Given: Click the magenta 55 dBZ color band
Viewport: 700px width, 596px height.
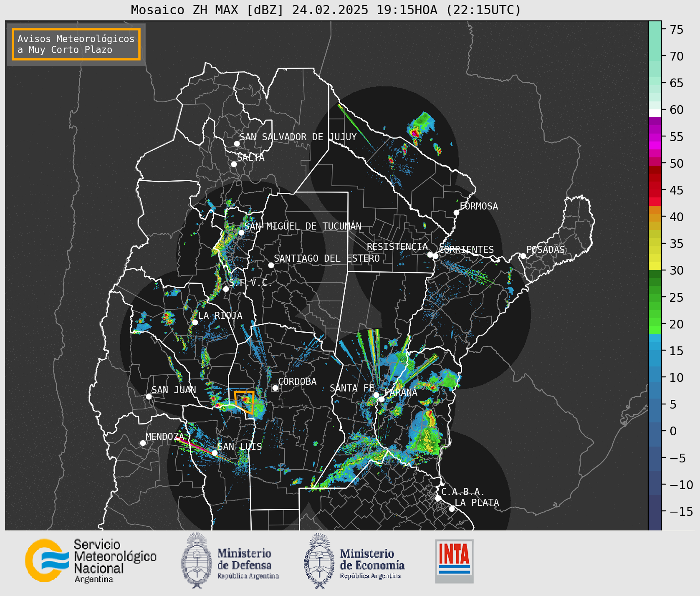Looking at the screenshot, I should coord(655,137).
